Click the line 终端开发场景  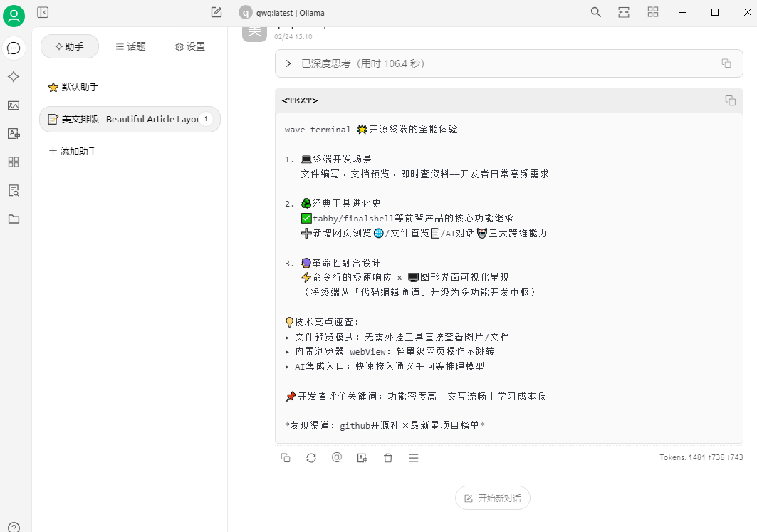tap(328, 160)
